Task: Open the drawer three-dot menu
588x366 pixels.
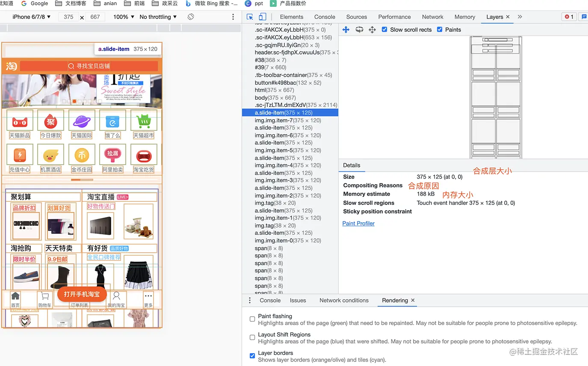Action: click(250, 300)
